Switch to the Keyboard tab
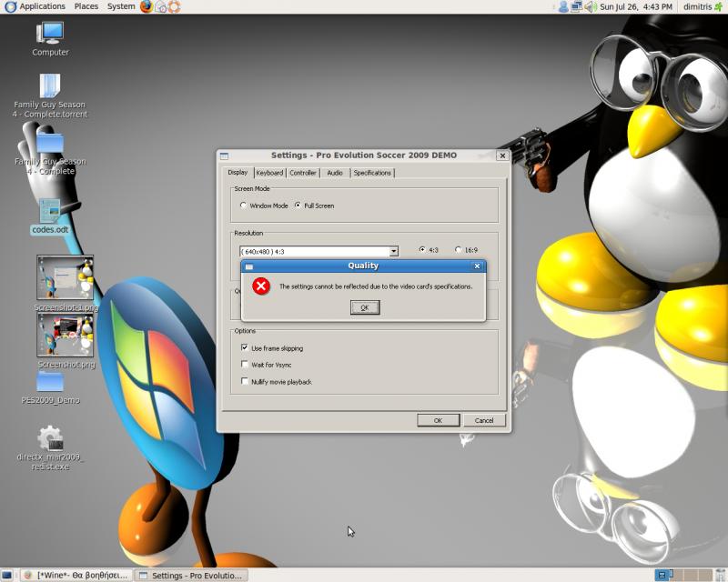Image resolution: width=728 pixels, height=582 pixels. click(x=269, y=173)
